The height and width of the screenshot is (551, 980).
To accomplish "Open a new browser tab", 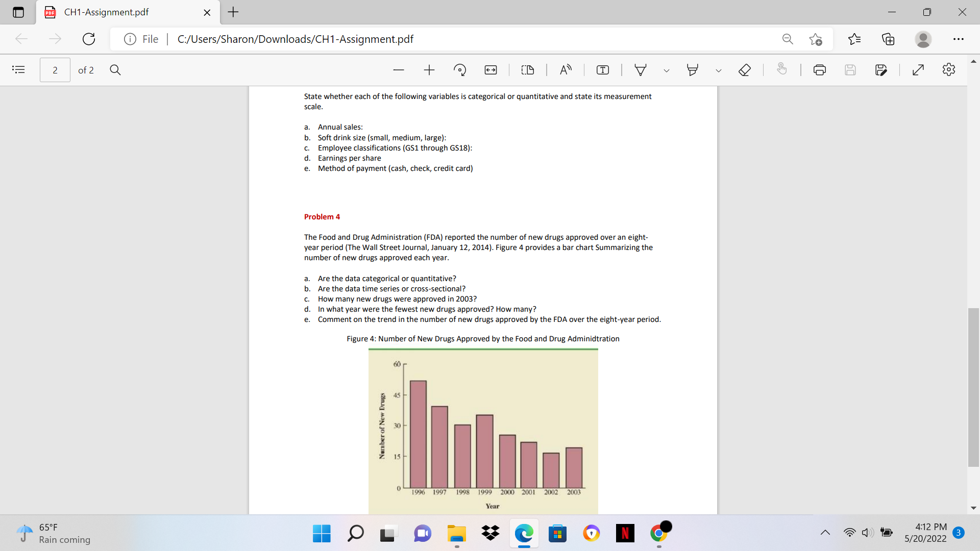I will pos(233,12).
